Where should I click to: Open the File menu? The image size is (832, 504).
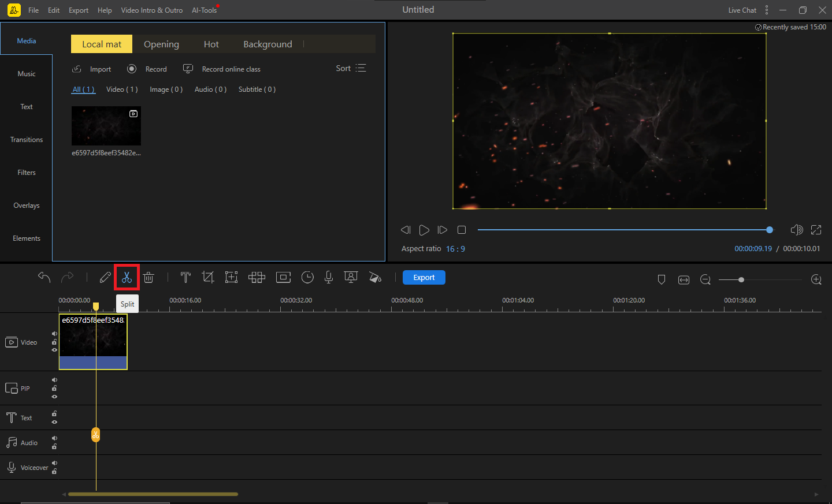click(34, 10)
